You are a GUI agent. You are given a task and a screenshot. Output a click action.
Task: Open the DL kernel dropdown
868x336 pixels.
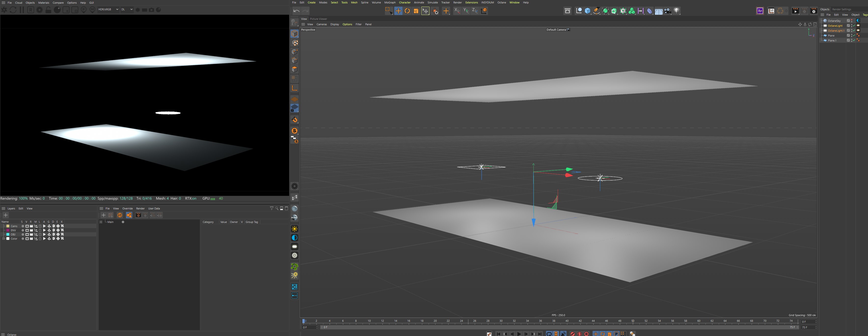coord(127,9)
